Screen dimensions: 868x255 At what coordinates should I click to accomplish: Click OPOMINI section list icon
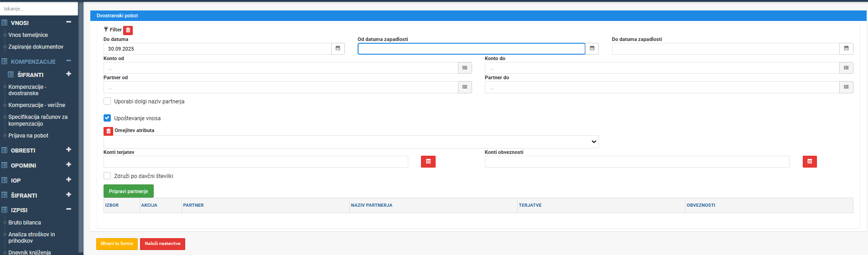point(4,165)
